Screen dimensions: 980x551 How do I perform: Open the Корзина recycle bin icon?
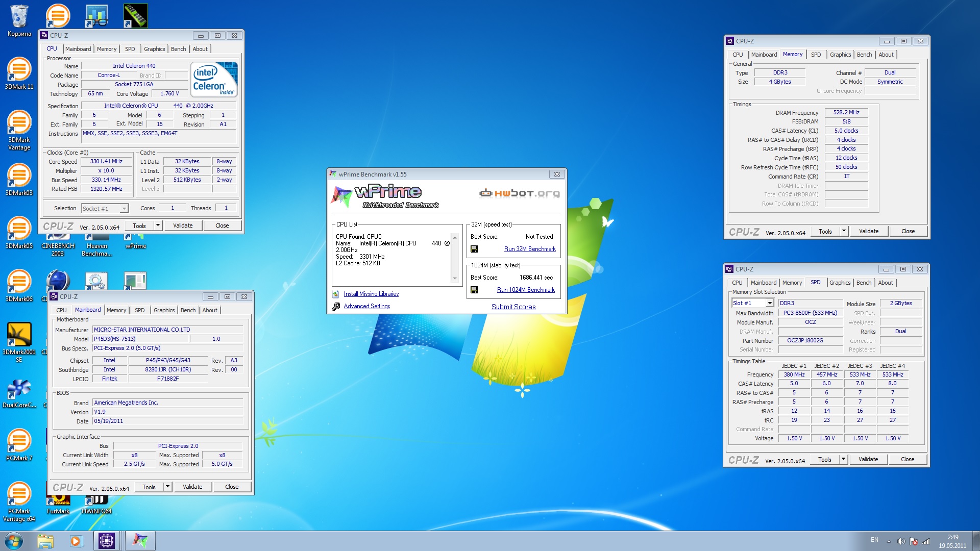(x=19, y=20)
